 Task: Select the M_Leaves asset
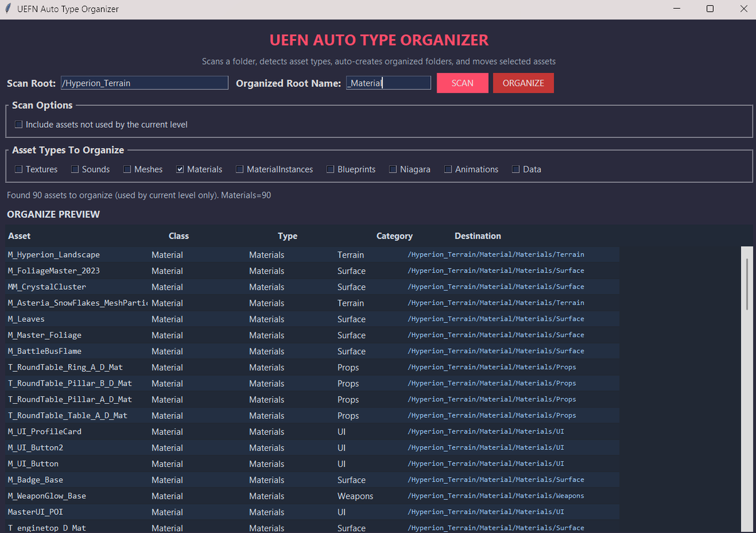tap(312, 319)
